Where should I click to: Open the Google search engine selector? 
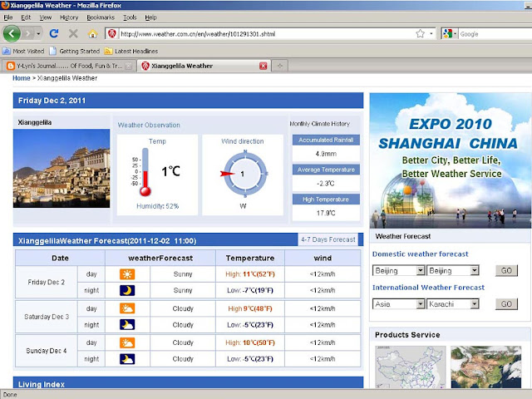(x=450, y=33)
